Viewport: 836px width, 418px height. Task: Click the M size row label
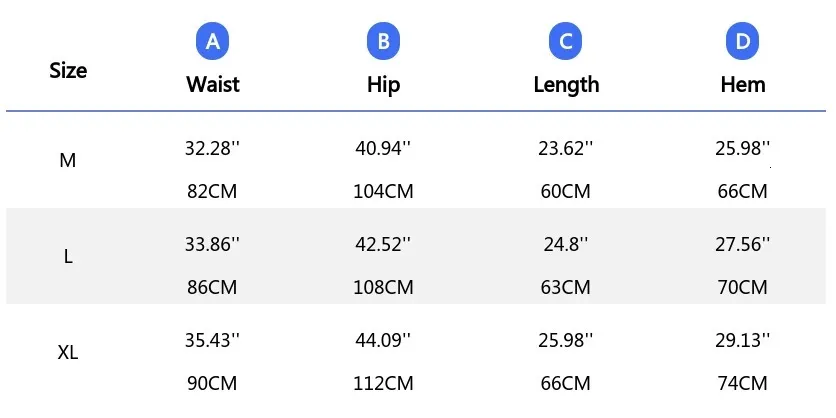pyautogui.click(x=68, y=160)
